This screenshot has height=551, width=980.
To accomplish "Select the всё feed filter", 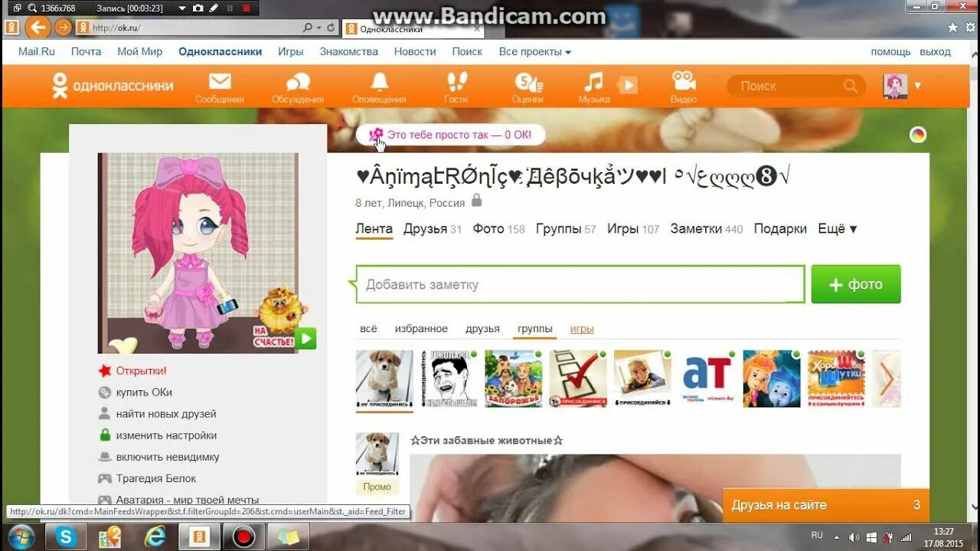I will pyautogui.click(x=368, y=329).
